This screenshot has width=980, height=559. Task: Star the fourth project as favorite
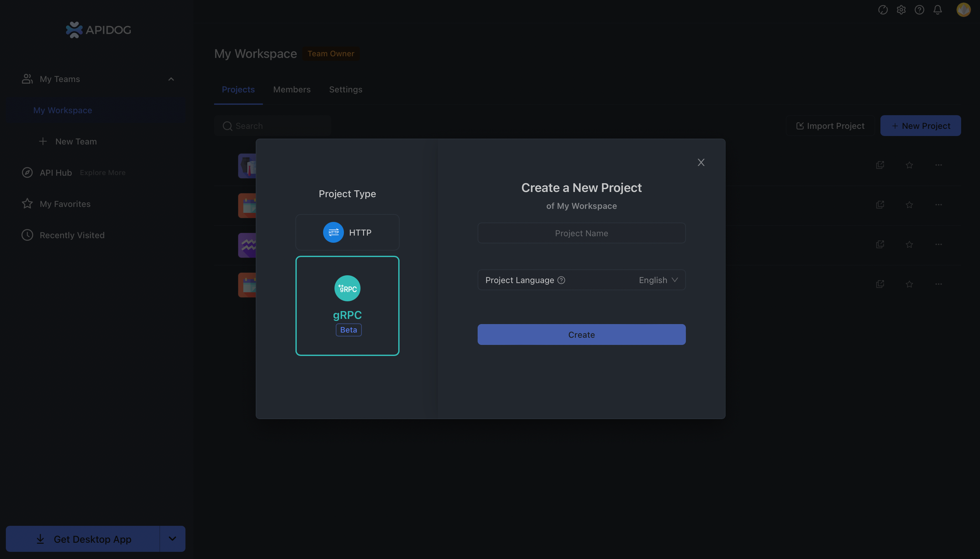[x=909, y=284]
